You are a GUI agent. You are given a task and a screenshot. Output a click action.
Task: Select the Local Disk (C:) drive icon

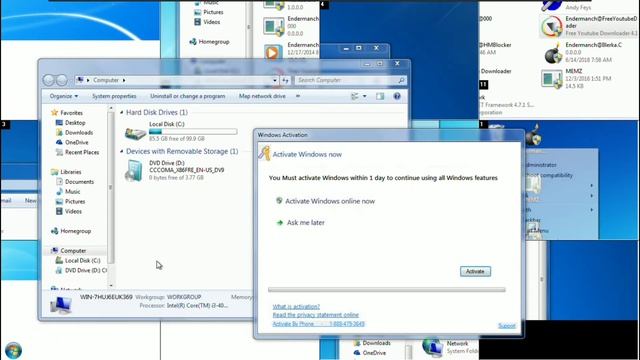click(x=135, y=133)
